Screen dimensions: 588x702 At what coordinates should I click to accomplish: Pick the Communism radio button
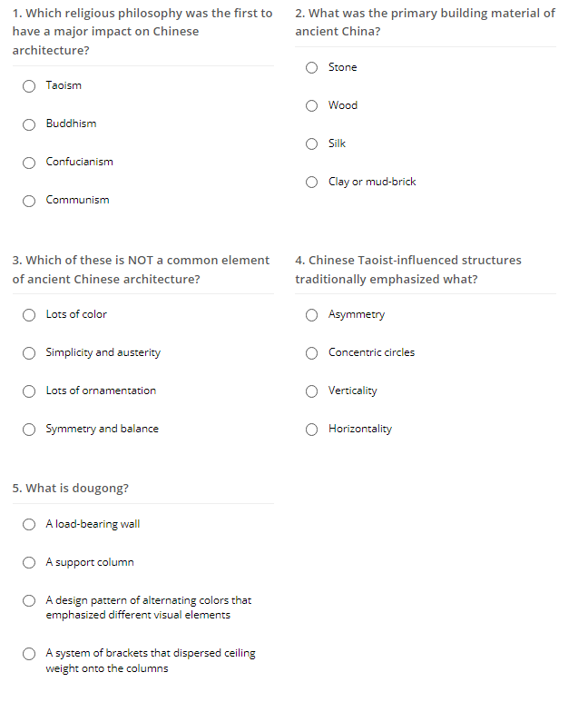coord(29,201)
